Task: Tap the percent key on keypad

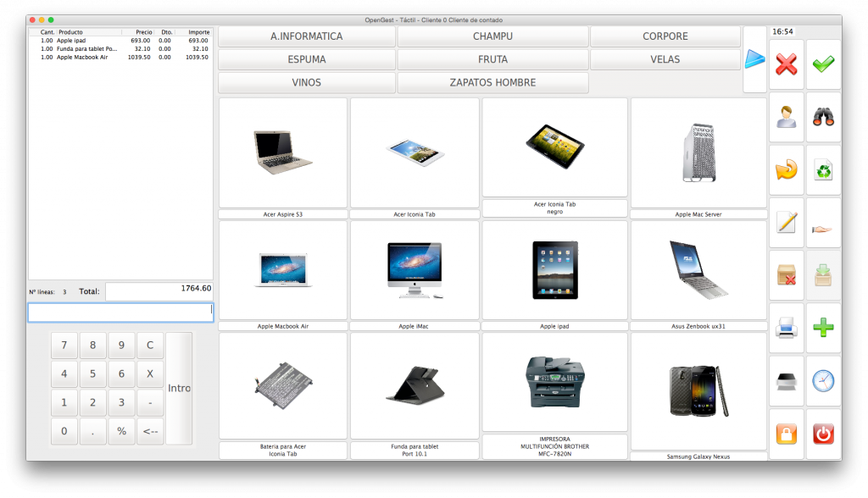Action: (121, 432)
